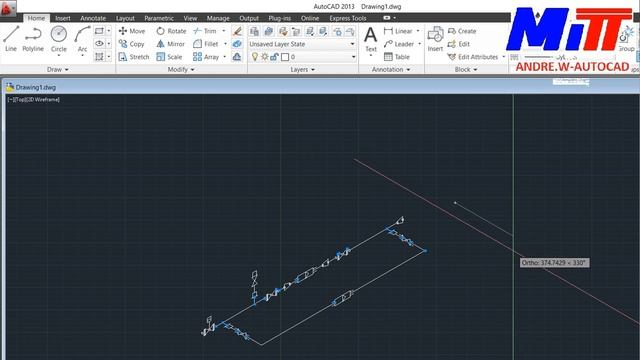
Task: Expand the Annotation panel
Action: [391, 69]
